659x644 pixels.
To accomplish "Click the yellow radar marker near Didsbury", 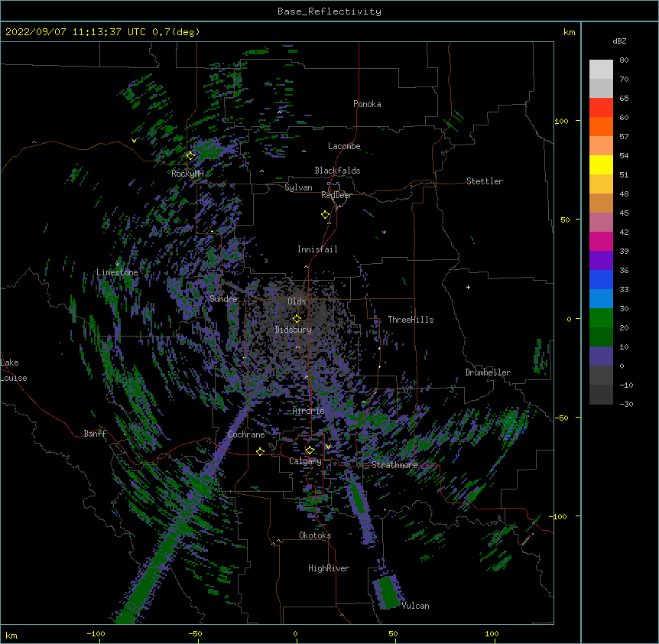I will point(297,318).
